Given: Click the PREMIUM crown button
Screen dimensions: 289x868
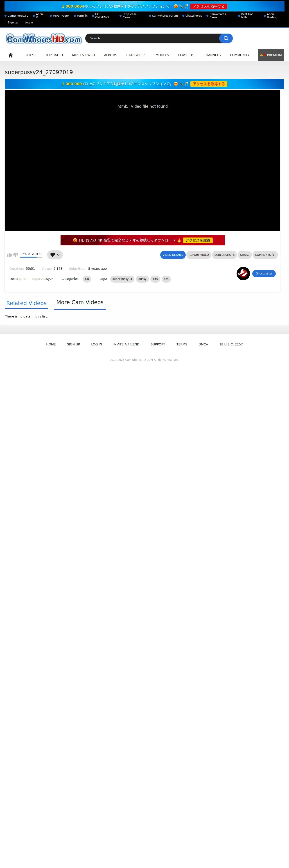Looking at the screenshot, I should click(x=271, y=55).
